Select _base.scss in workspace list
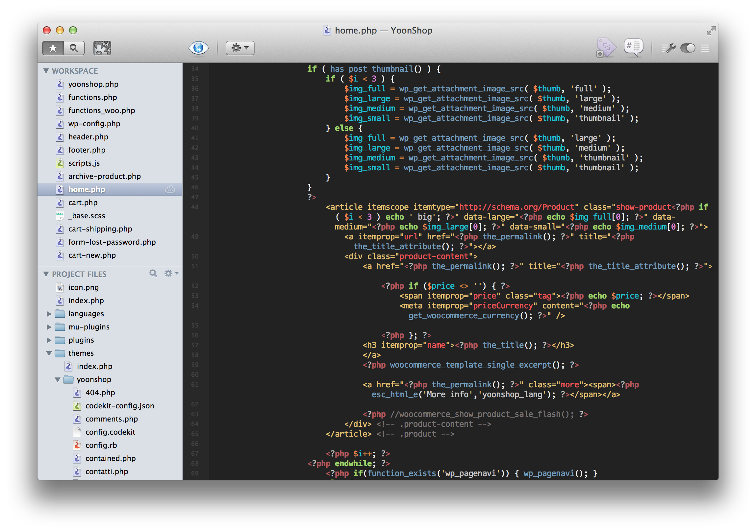The width and height of the screenshot is (756, 532). tap(87, 216)
